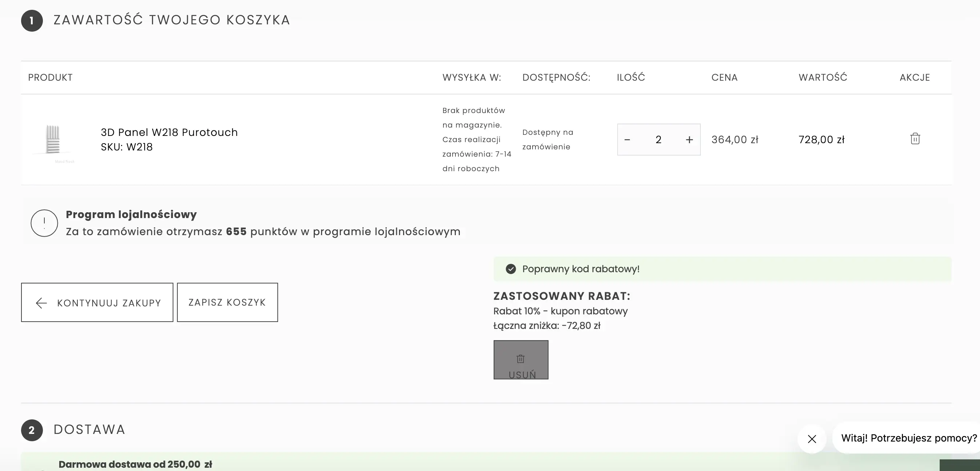The image size is (980, 471).
Task: Open the 3D Panel W218 product thumbnail
Action: pyautogui.click(x=53, y=140)
